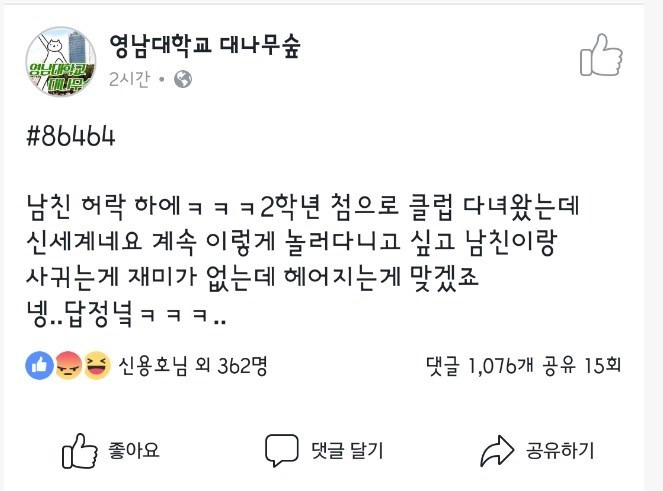The width and height of the screenshot is (663, 491).
Task: Click the angry face reaction icon
Action: (69, 367)
